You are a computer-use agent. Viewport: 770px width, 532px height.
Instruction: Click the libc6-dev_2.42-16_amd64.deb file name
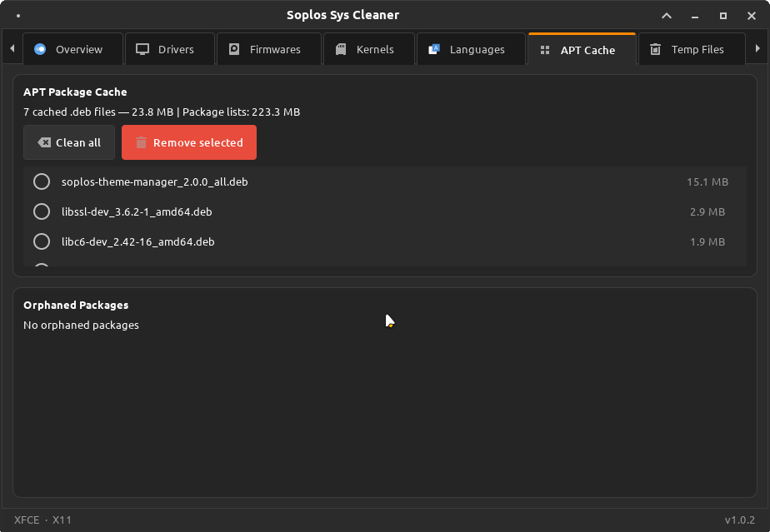click(x=138, y=242)
